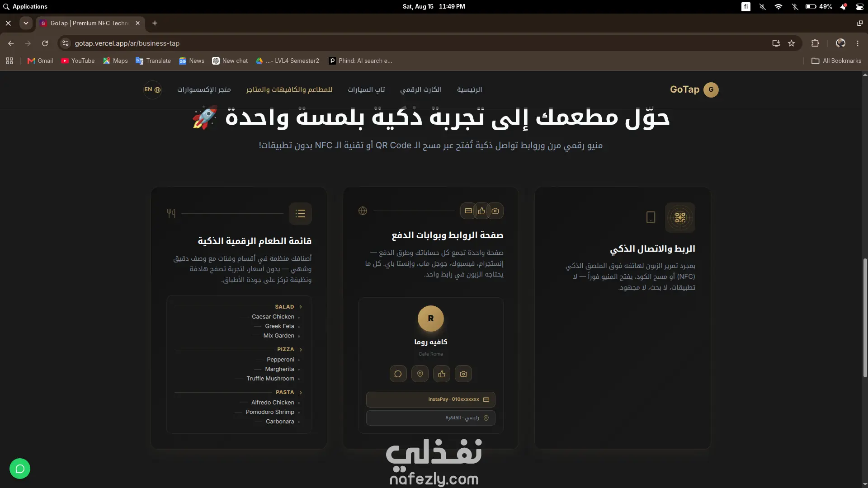
Task: Open the WhatsApp chat floating button
Action: [x=20, y=469]
